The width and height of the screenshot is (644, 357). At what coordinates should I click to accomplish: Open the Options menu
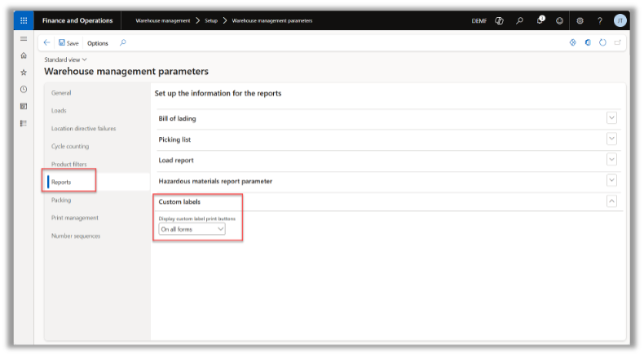tap(98, 43)
